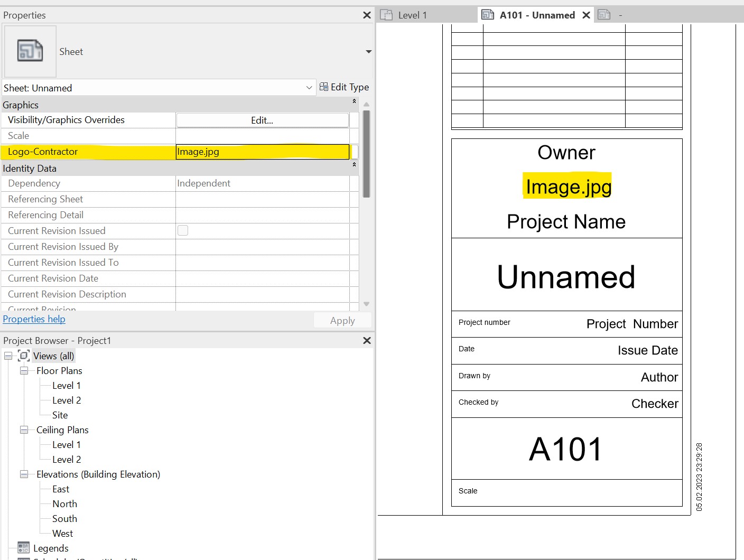Click the A101 sheet number on title block
The image size is (744, 560).
pos(566,449)
